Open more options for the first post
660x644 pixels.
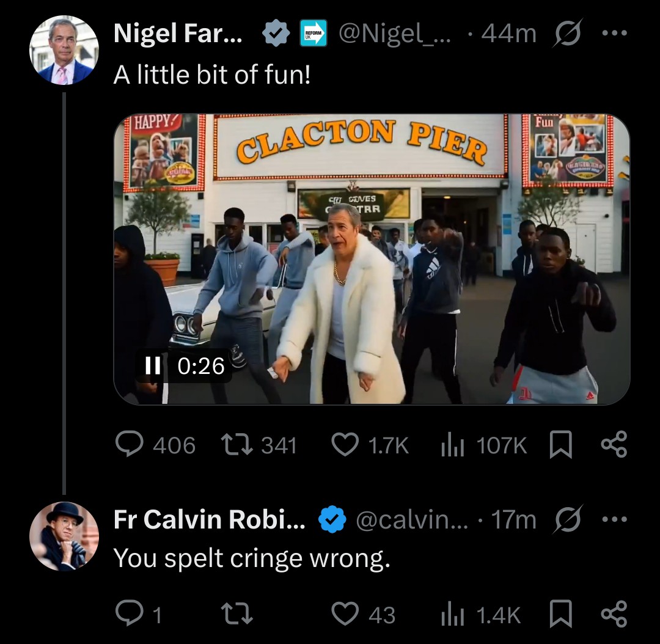click(614, 35)
